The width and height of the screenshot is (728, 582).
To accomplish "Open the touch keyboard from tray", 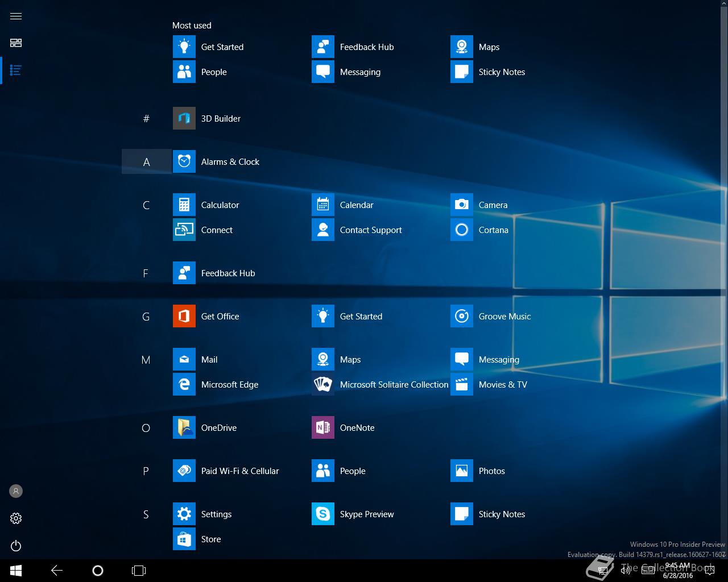I will (x=648, y=571).
